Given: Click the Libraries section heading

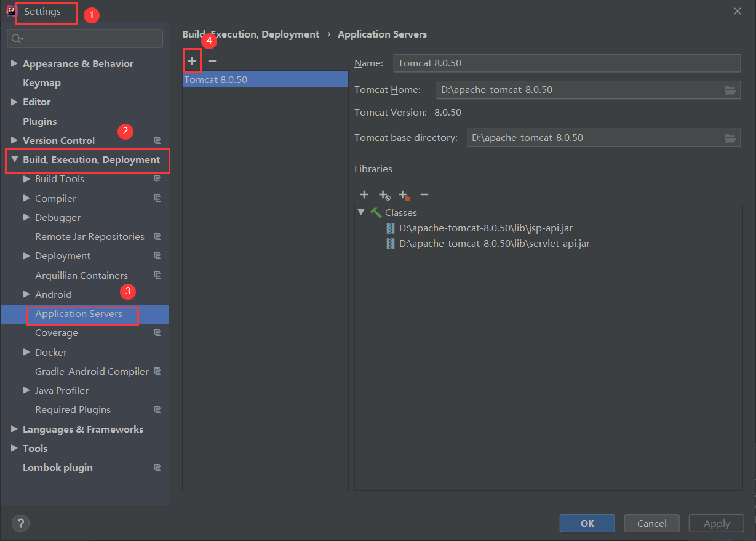Looking at the screenshot, I should coord(373,169).
